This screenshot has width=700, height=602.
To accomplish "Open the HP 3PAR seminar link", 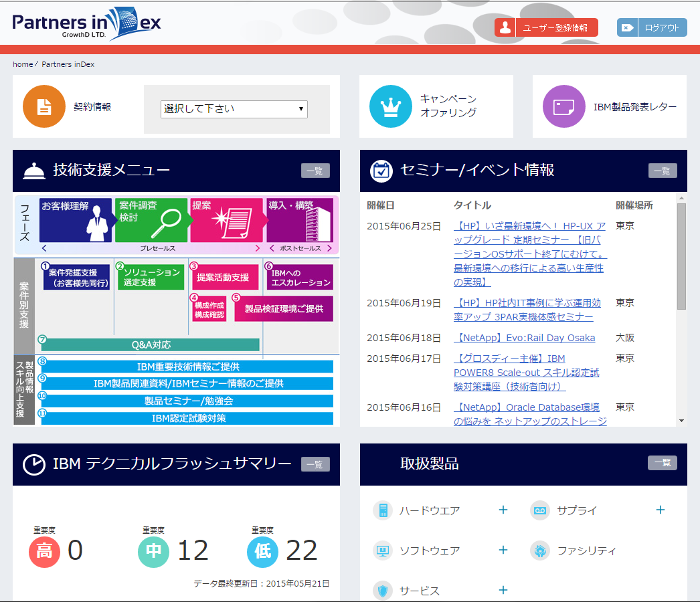I will pos(527,310).
